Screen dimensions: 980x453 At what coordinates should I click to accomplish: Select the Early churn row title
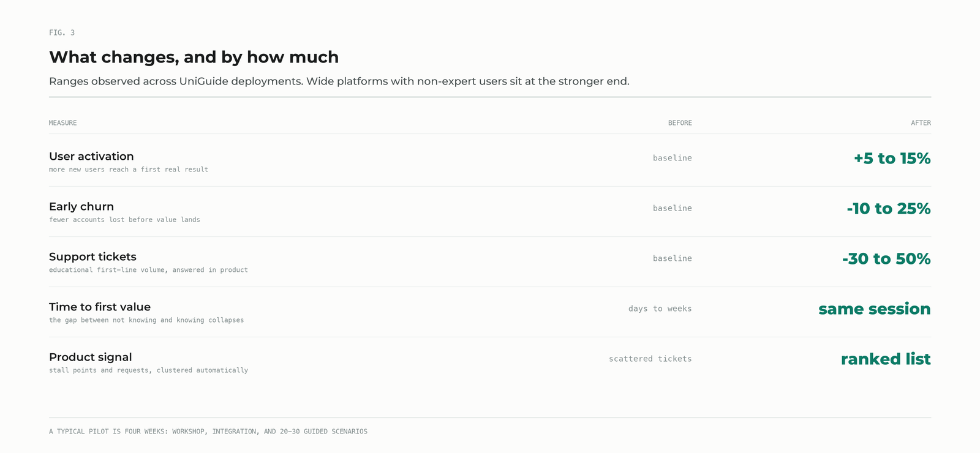(81, 206)
